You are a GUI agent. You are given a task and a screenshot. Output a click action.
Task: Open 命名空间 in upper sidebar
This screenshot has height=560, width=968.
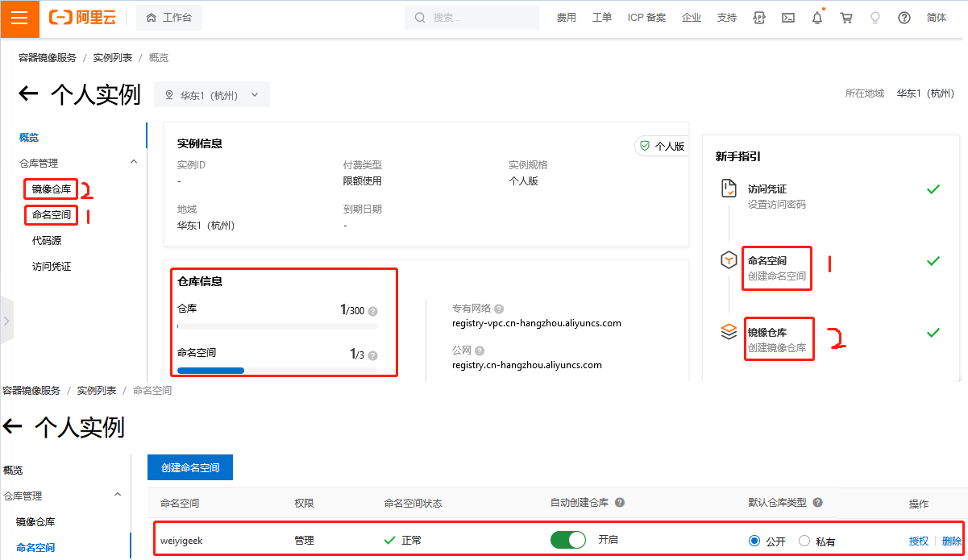52,215
